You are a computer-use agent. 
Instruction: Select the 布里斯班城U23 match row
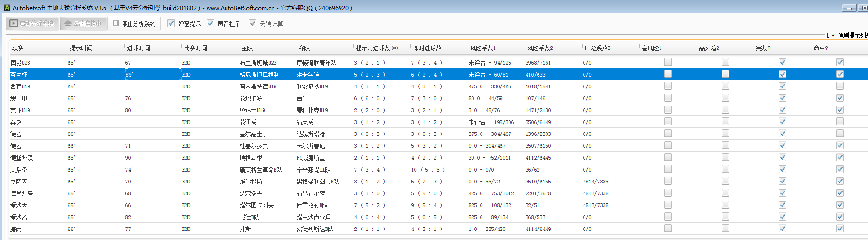pyautogui.click(x=258, y=63)
